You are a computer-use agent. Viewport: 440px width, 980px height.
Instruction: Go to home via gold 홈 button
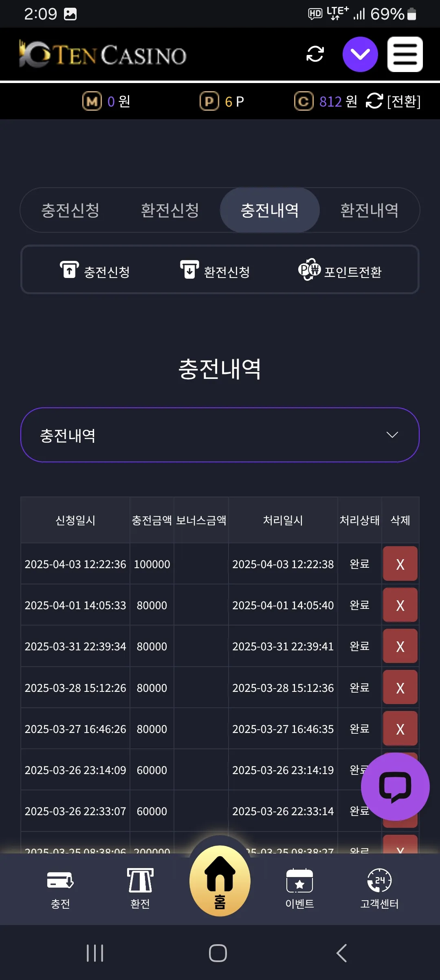click(220, 881)
